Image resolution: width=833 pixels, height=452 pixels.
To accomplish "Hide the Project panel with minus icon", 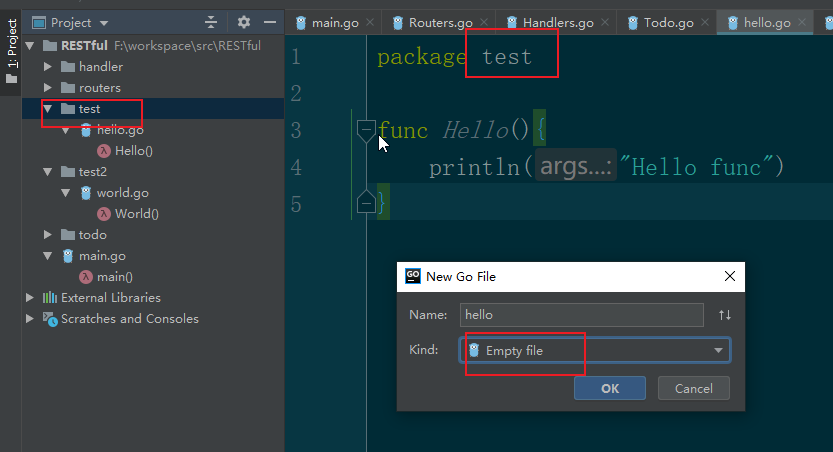I will tap(270, 22).
